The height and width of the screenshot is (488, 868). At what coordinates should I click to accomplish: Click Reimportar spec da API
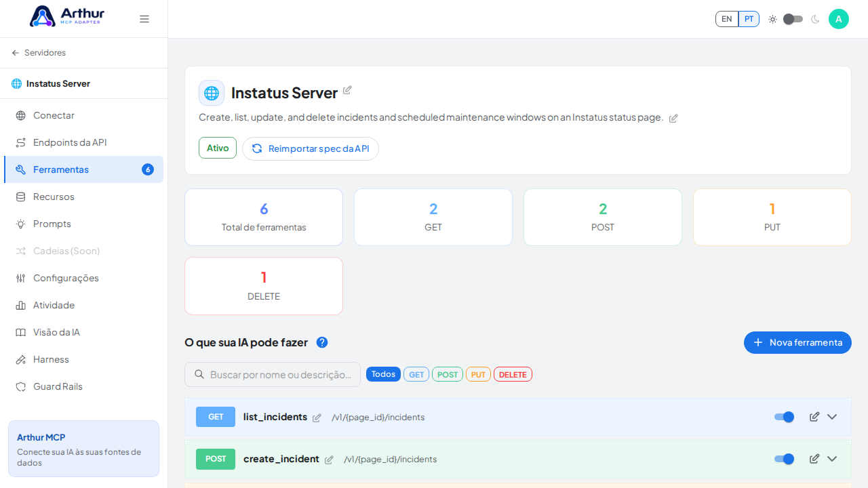311,148
